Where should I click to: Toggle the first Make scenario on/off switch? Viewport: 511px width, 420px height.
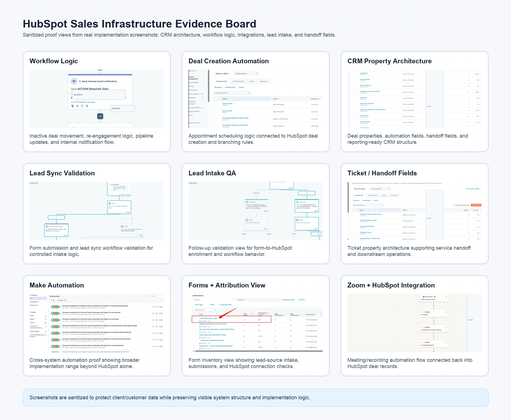156,307
